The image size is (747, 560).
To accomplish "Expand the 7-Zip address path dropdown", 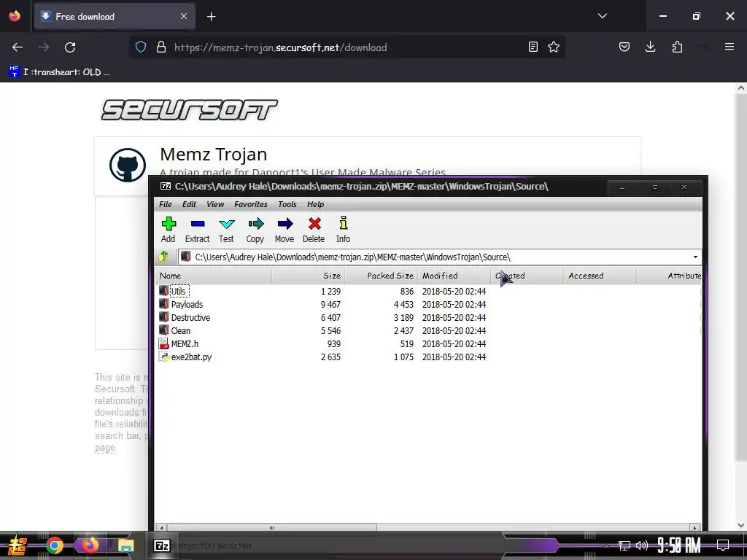I will [x=695, y=257].
